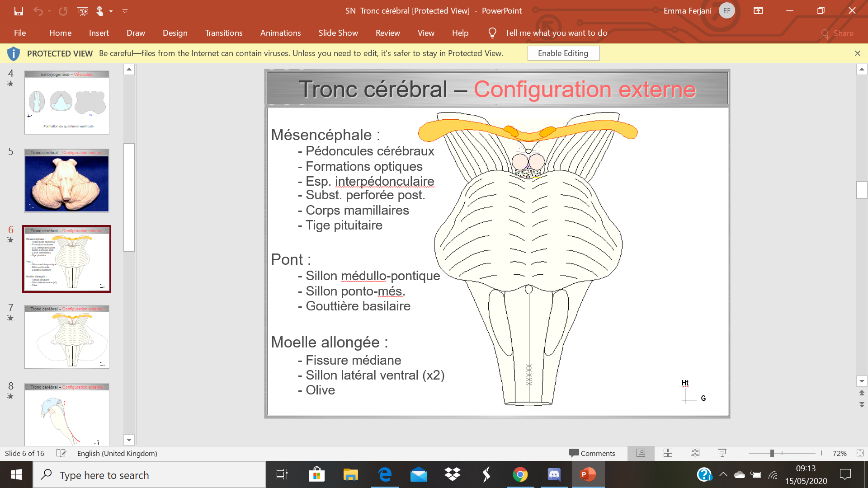Image resolution: width=868 pixels, height=488 pixels.
Task: Open the Slide Show ribbon tab
Action: pos(338,33)
